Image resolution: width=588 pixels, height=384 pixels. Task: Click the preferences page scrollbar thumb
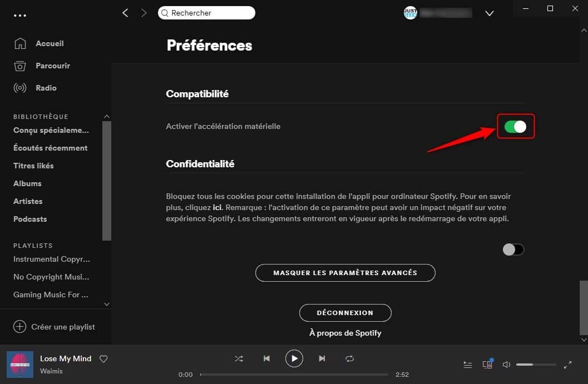(584, 307)
